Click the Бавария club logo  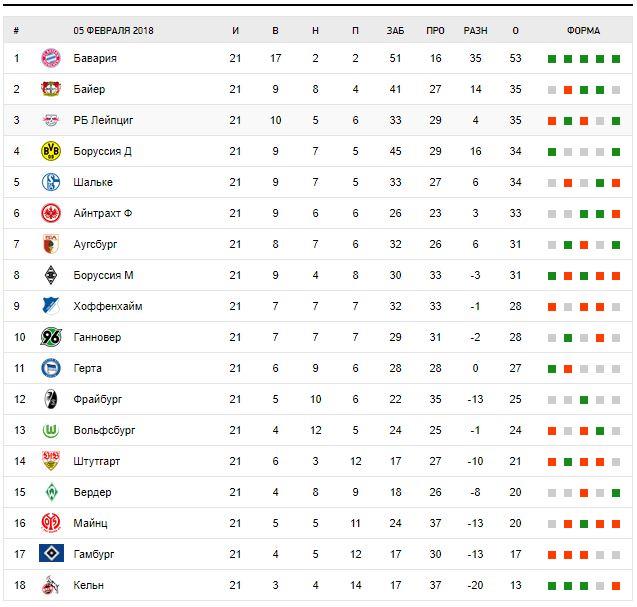[x=50, y=58]
